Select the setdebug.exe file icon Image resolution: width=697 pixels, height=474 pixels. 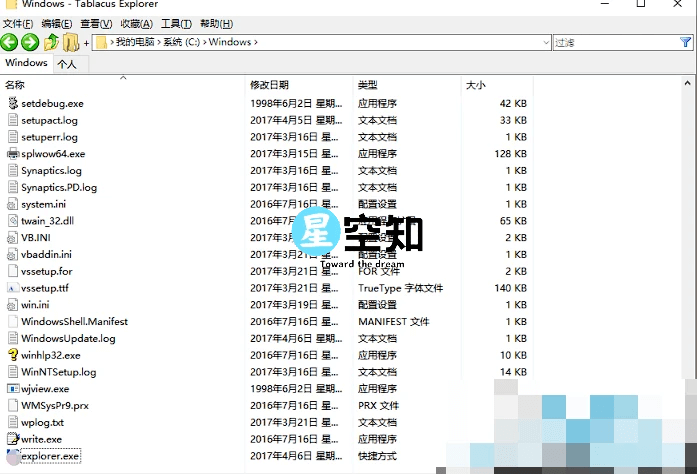(x=13, y=103)
